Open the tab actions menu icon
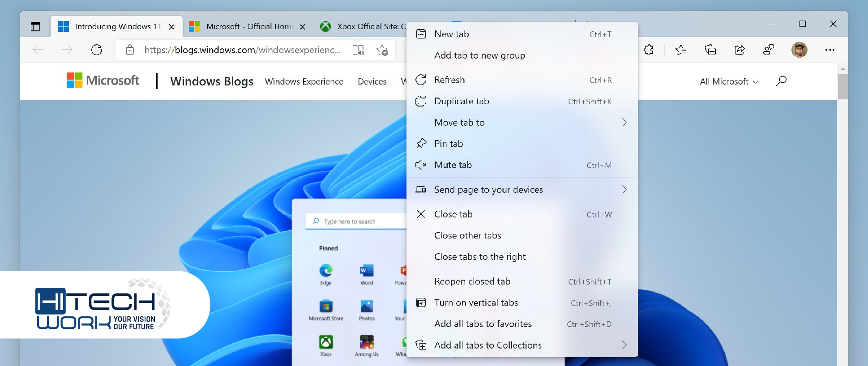Image resolution: width=868 pixels, height=366 pixels. pyautogui.click(x=35, y=26)
